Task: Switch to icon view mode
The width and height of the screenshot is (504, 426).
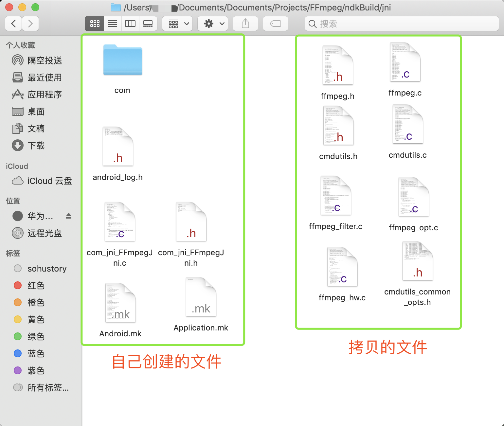Action: click(x=94, y=24)
